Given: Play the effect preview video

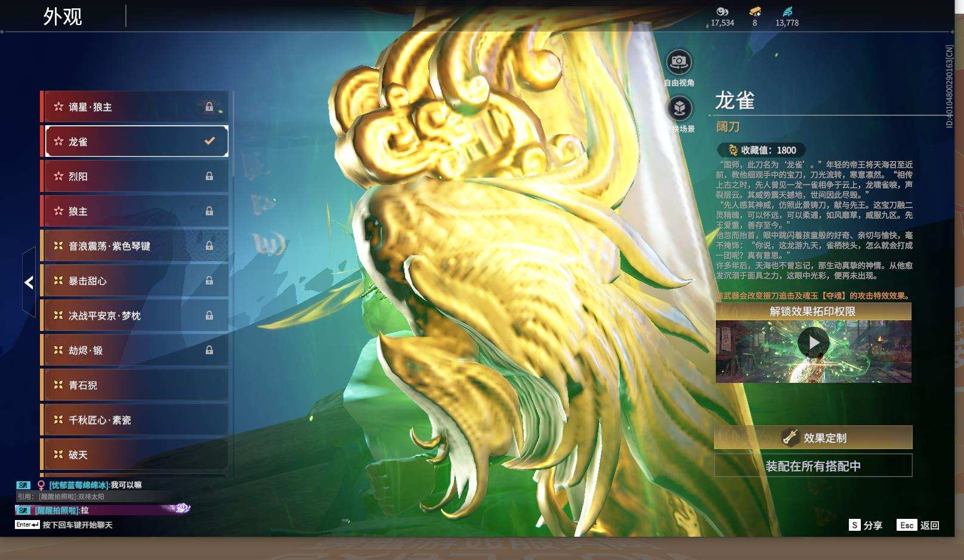Looking at the screenshot, I should [814, 342].
